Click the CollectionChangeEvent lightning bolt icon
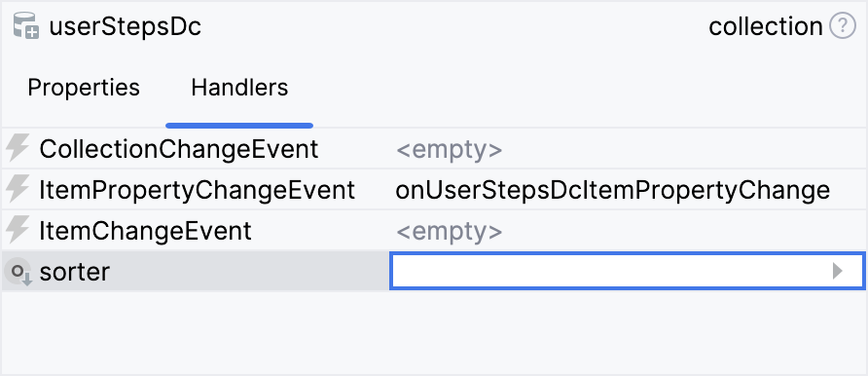 click(18, 149)
